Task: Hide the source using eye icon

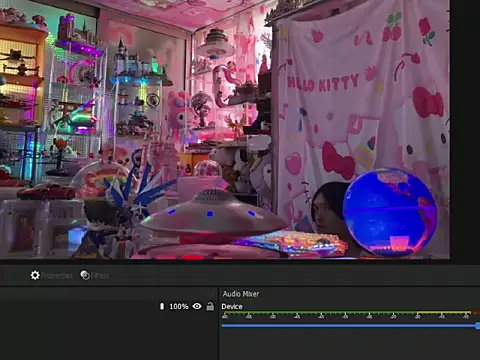Action: pos(197,306)
